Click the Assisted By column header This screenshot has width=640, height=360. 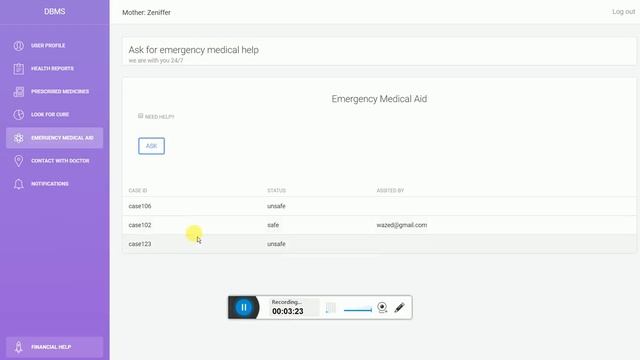(390, 191)
